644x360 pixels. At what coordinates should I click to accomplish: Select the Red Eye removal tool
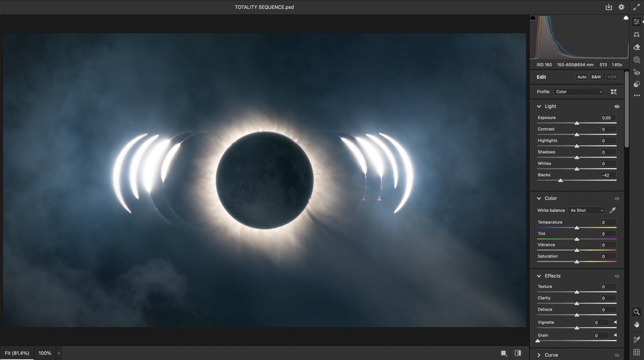[636, 72]
